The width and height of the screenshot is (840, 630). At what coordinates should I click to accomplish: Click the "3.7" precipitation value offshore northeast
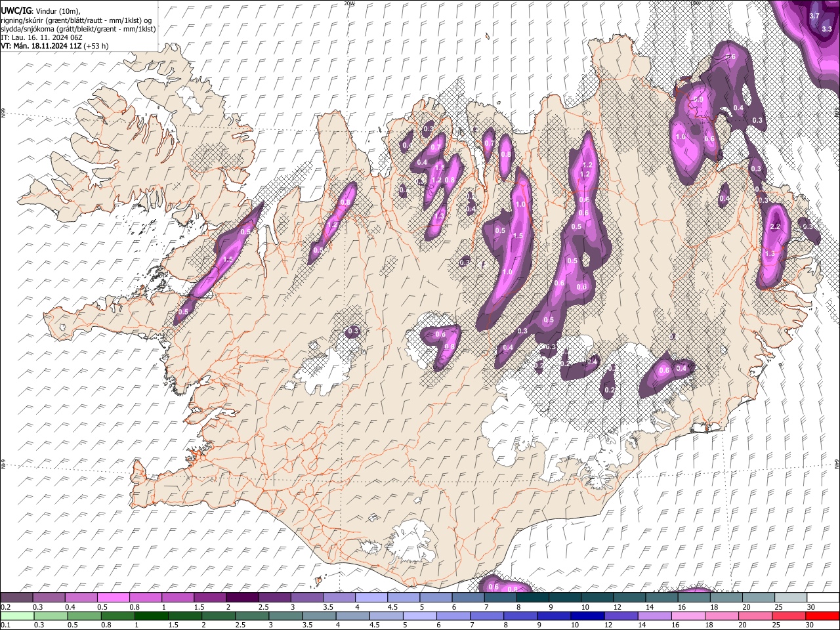pyautogui.click(x=815, y=16)
